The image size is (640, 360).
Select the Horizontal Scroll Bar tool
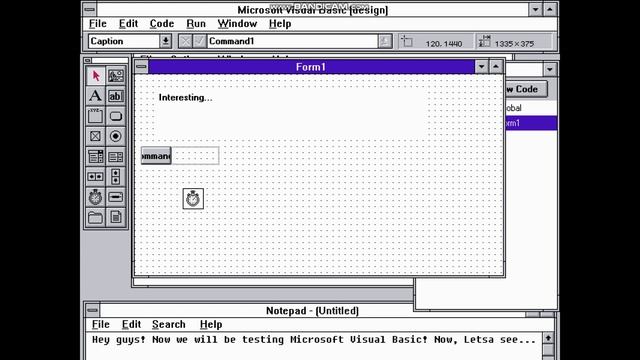[96, 177]
